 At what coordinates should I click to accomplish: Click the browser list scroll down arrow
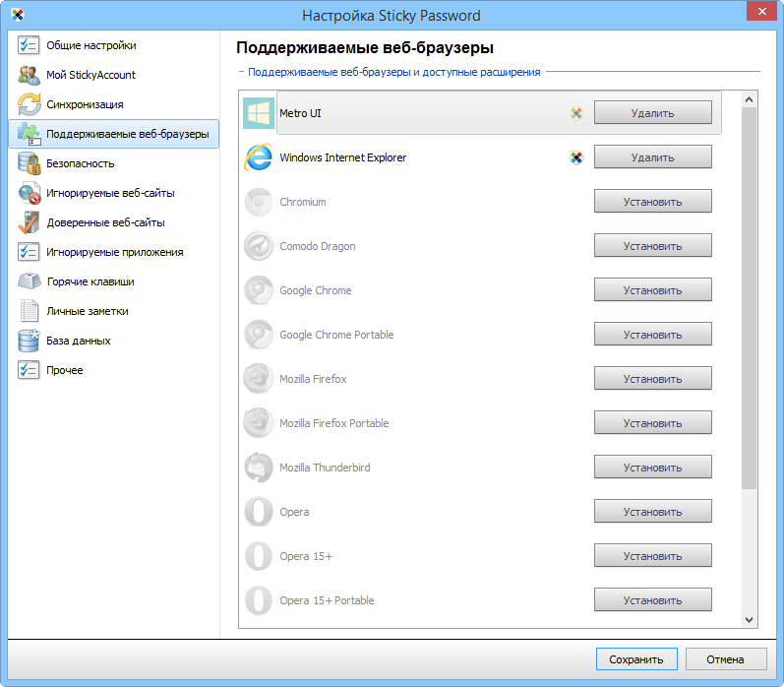749,620
